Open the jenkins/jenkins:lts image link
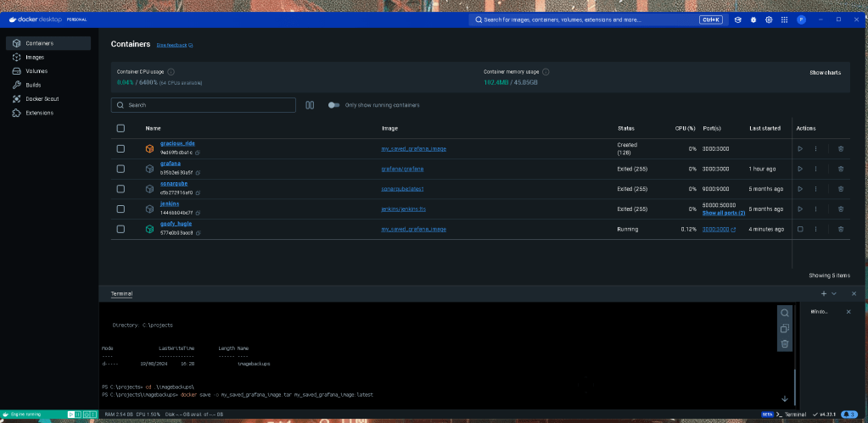Viewport: 868px width, 423px height. pos(404,209)
